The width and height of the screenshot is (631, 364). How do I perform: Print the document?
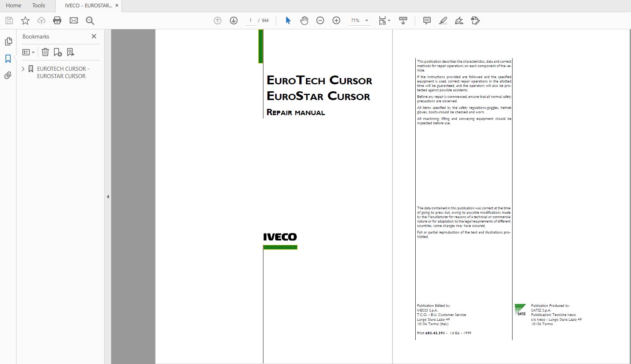tap(57, 21)
